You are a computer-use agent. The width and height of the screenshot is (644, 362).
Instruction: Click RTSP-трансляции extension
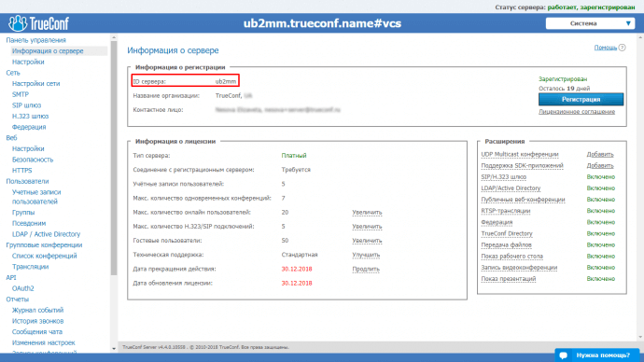pyautogui.click(x=506, y=211)
